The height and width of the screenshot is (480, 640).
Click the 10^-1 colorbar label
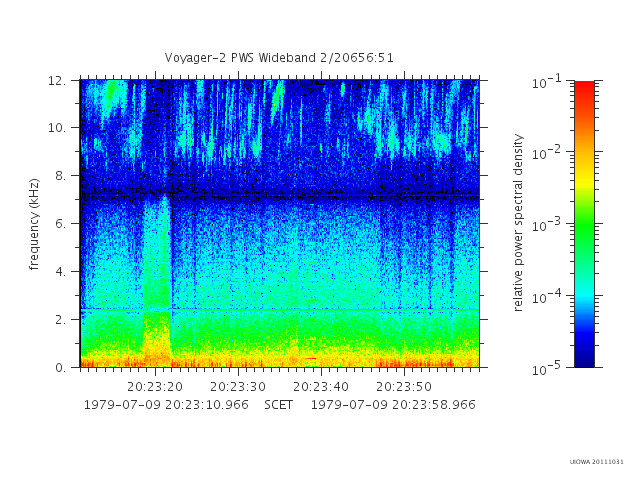547,82
